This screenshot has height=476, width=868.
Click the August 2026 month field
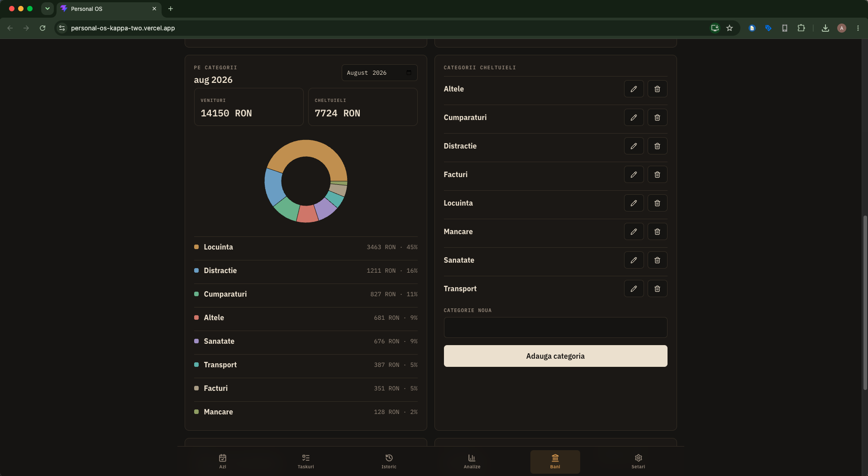pyautogui.click(x=379, y=72)
